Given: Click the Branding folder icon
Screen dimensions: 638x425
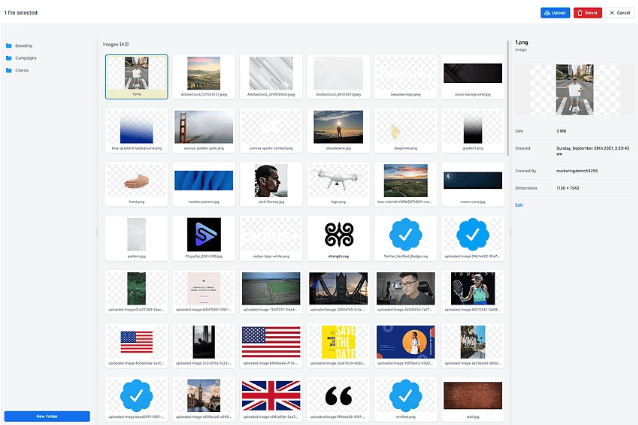Looking at the screenshot, I should (7, 46).
